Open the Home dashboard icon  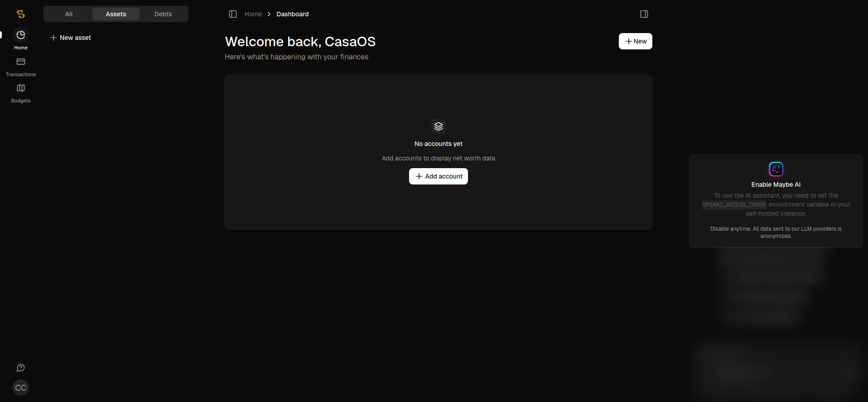coord(21,35)
